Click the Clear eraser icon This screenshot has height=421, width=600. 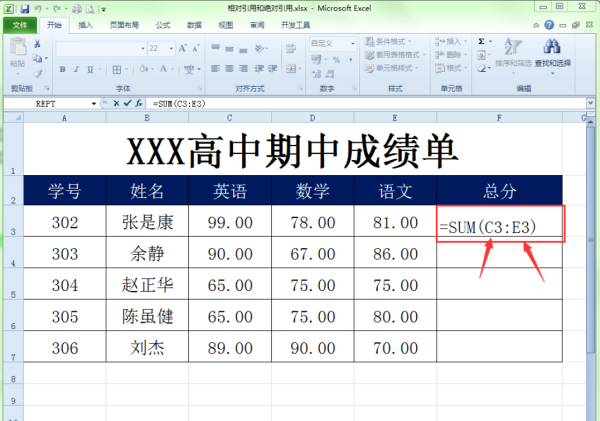[x=482, y=69]
